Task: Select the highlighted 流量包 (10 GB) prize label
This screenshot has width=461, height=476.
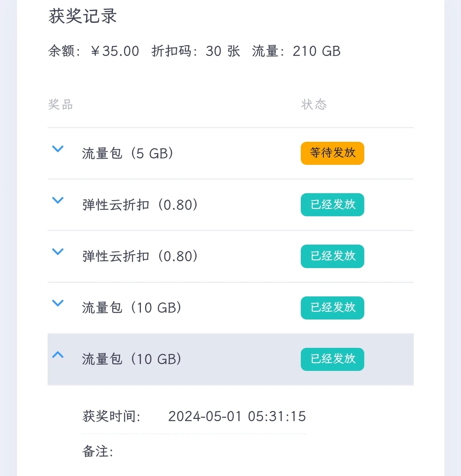Action: 131,359
